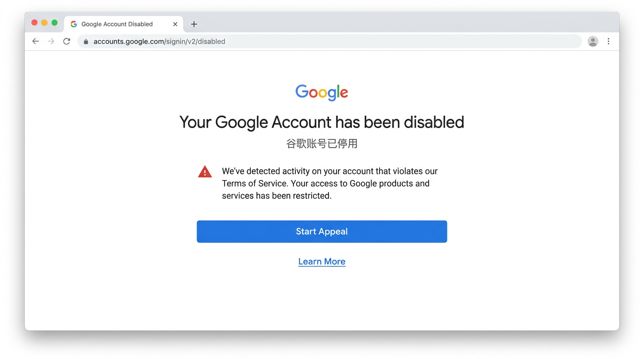
Task: Open the Learn More link
Action: pyautogui.click(x=322, y=261)
